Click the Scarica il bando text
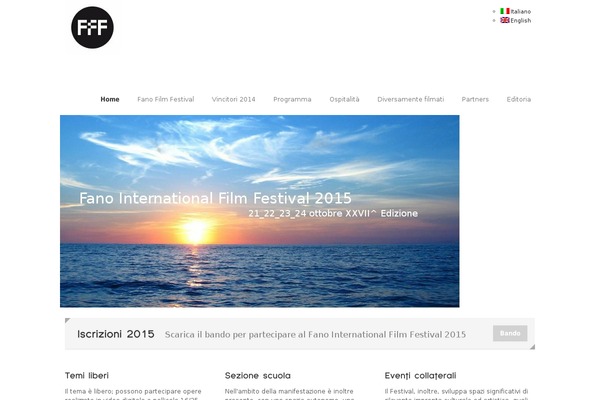 click(x=315, y=335)
